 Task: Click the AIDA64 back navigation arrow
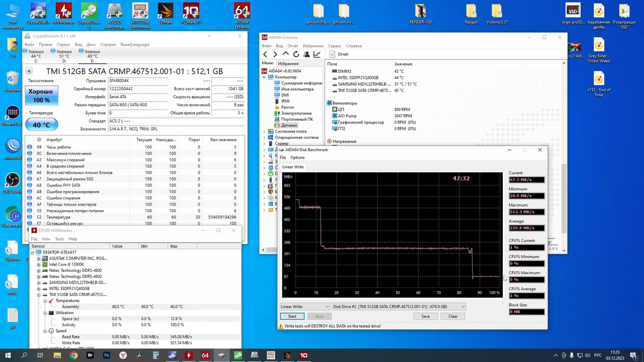[x=265, y=54]
